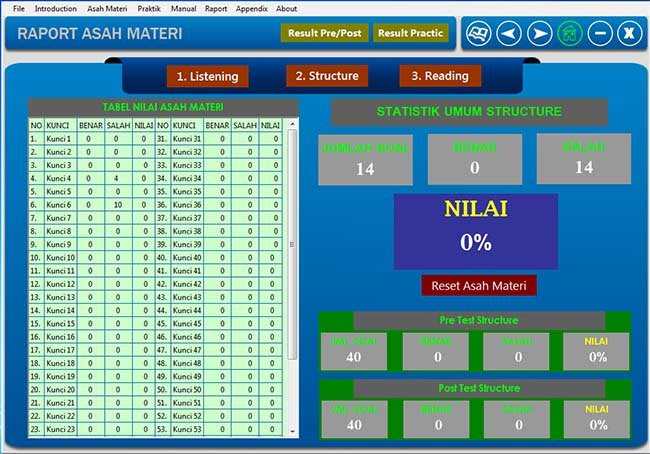
Task: Click Post Test NILAI 0% box
Action: [597, 420]
